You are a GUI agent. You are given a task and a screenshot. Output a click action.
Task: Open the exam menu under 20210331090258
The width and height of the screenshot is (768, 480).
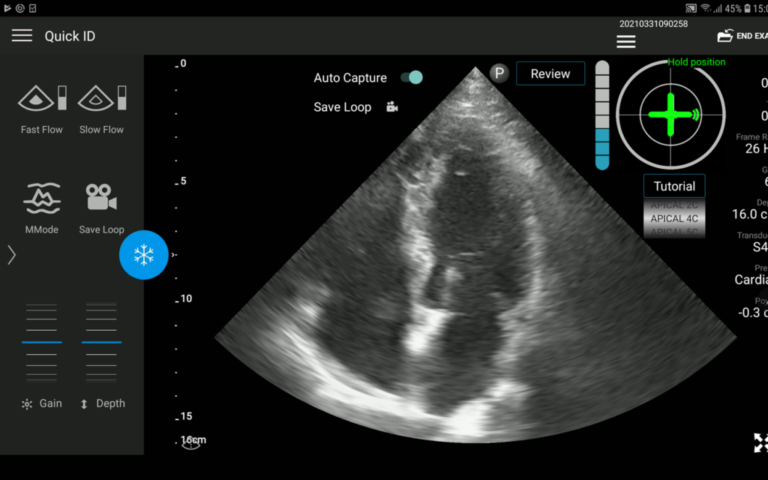pyautogui.click(x=626, y=42)
